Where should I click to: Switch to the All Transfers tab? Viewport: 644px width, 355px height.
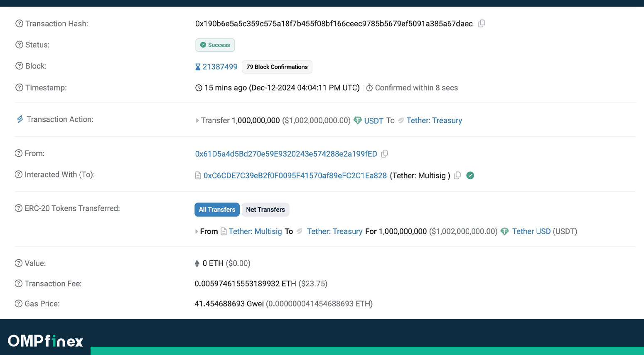(x=217, y=210)
